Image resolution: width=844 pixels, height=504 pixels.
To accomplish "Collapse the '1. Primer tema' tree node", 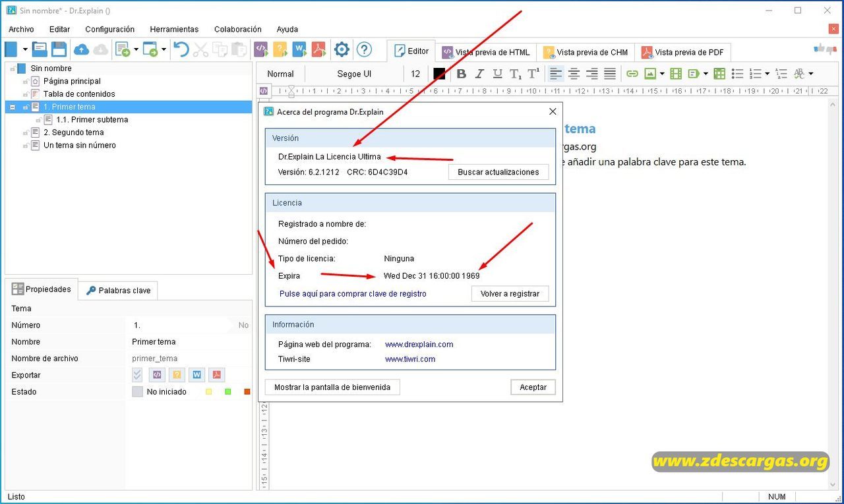I will click(13, 107).
